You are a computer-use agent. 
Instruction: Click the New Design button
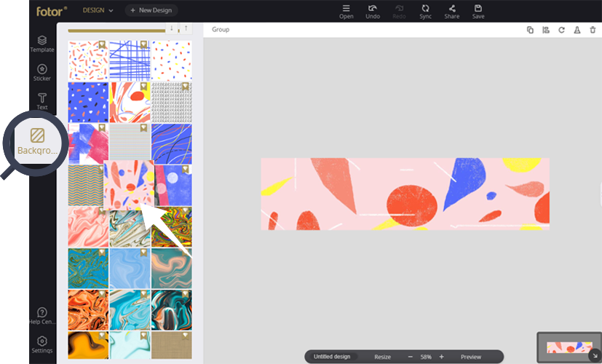coord(151,10)
